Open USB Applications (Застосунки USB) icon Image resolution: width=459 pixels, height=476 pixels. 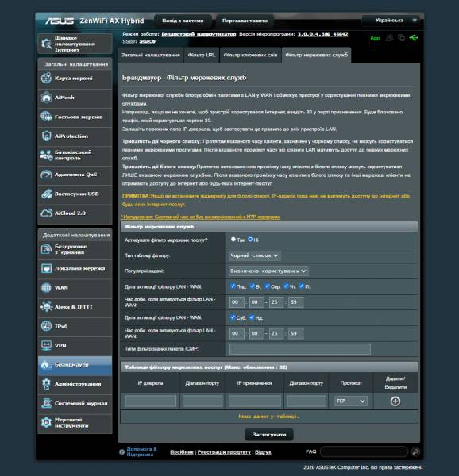coord(47,194)
